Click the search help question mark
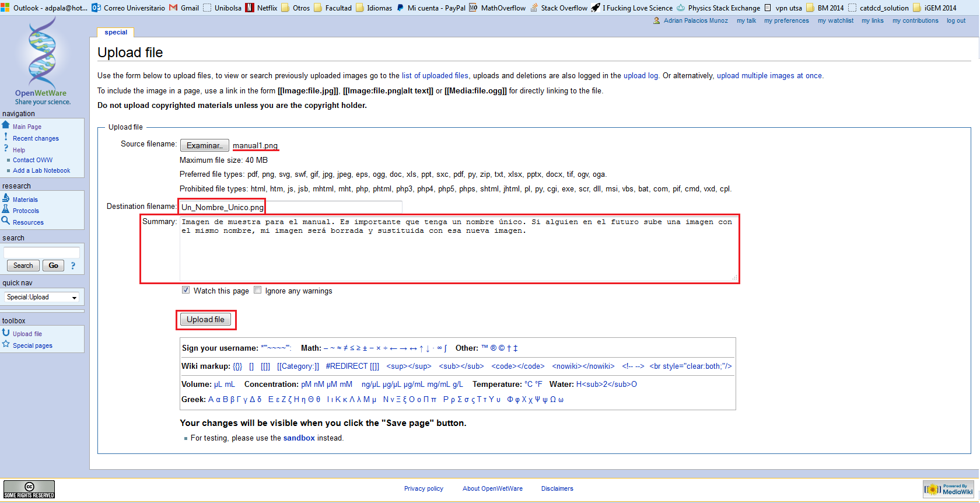This screenshot has width=980, height=503. [73, 266]
